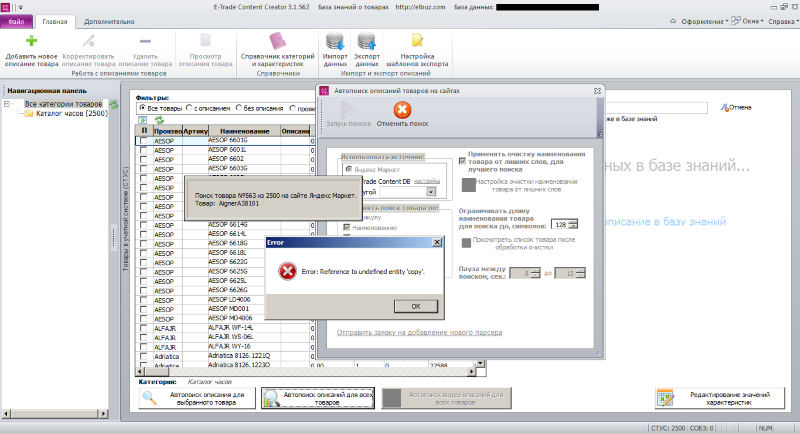This screenshot has width=800, height=434.
Task: Click Редактирование значений характеристик button
Action: [x=720, y=398]
